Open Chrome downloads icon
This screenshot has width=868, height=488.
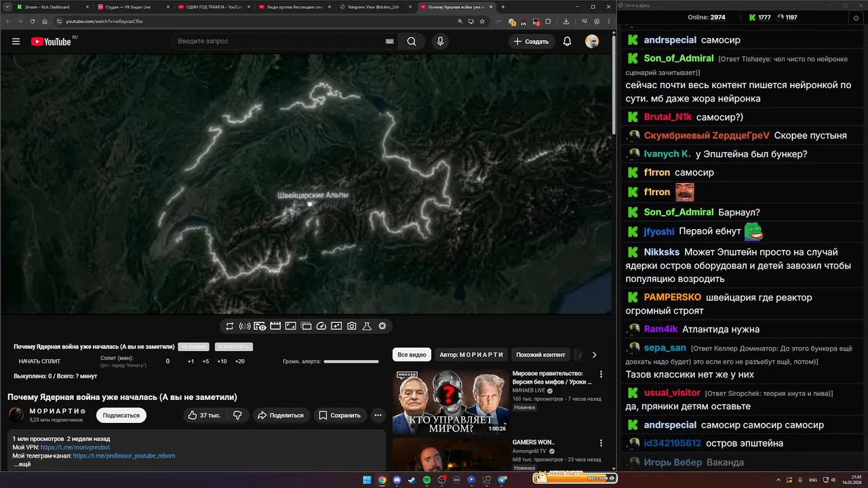click(566, 21)
